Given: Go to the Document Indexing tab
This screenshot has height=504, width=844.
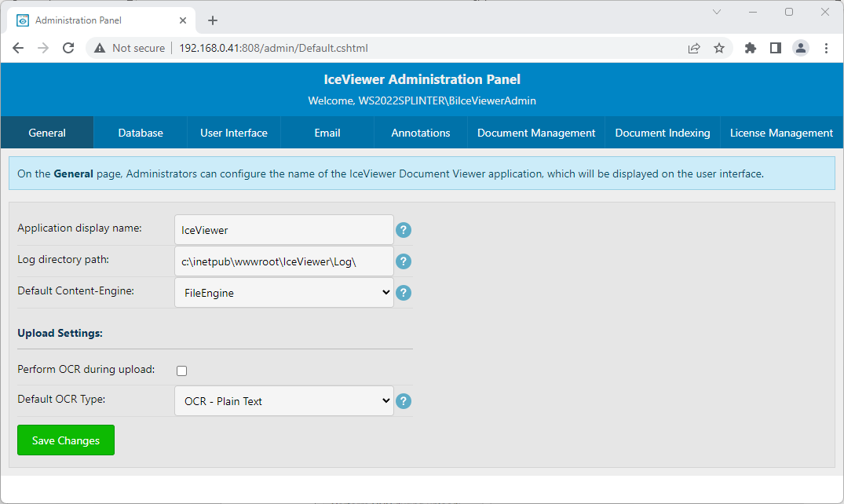Looking at the screenshot, I should (663, 133).
